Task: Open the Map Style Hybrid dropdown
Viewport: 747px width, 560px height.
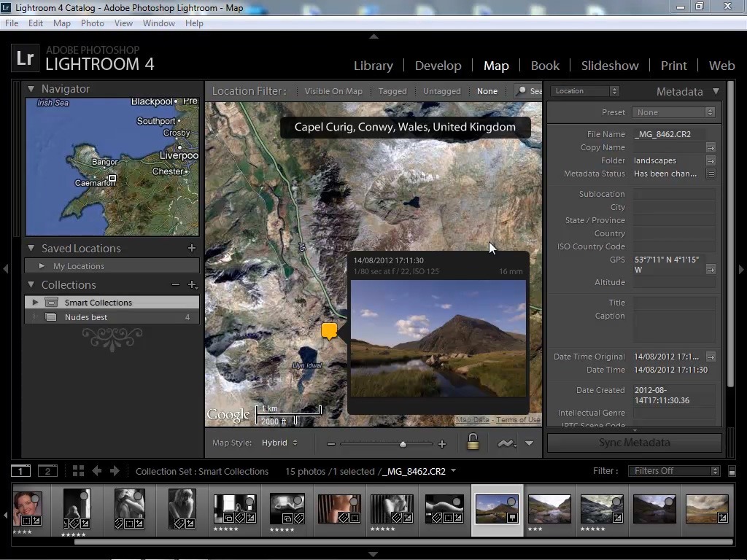Action: [279, 443]
